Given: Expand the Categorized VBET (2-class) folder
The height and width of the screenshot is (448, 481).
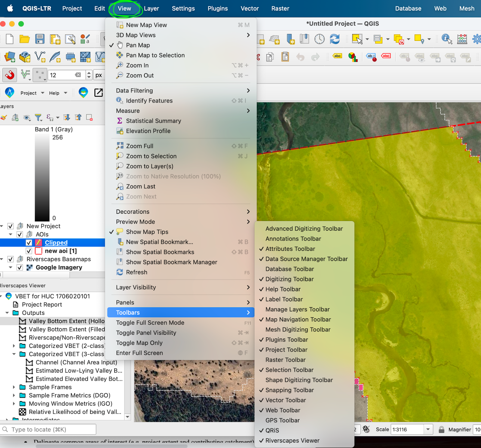Looking at the screenshot, I should [14, 346].
